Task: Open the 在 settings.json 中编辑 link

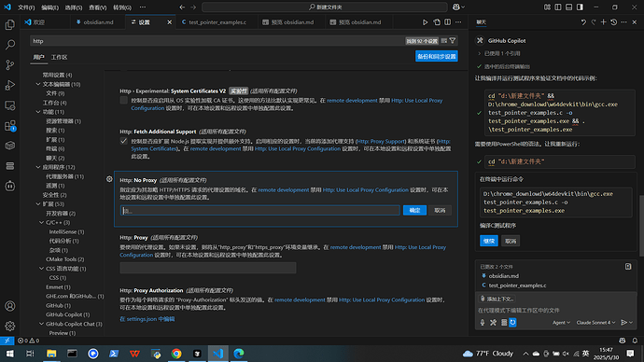Action: point(147,319)
